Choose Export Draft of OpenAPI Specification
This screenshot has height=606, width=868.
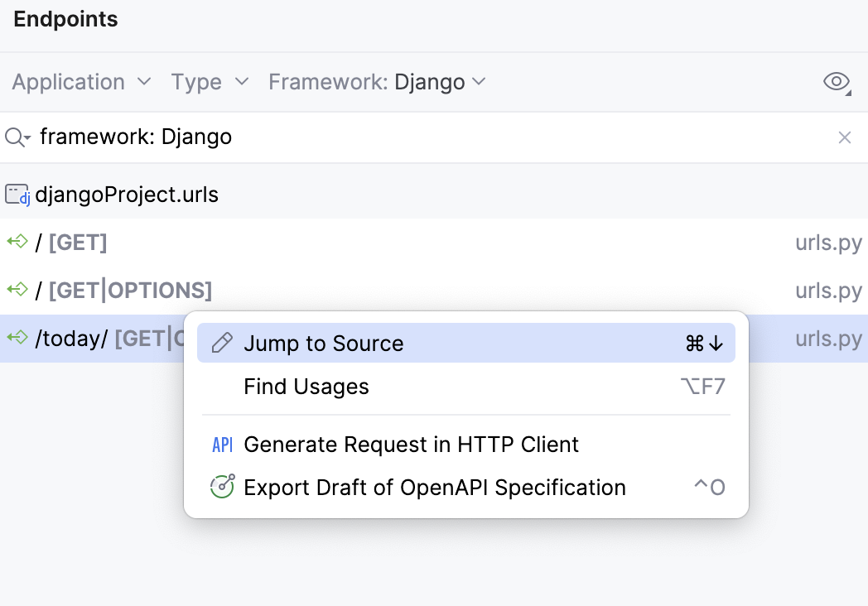[x=435, y=487]
